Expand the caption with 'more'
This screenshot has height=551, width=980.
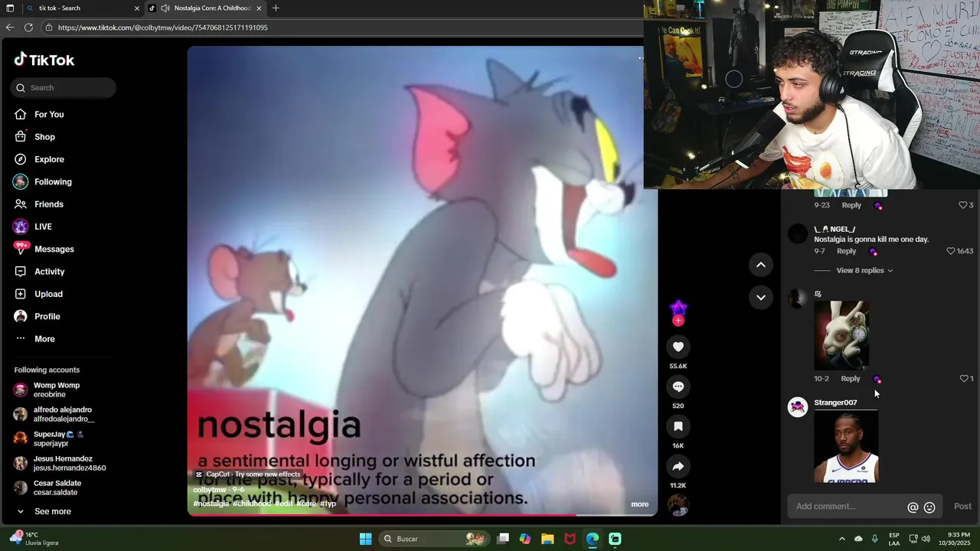[639, 504]
